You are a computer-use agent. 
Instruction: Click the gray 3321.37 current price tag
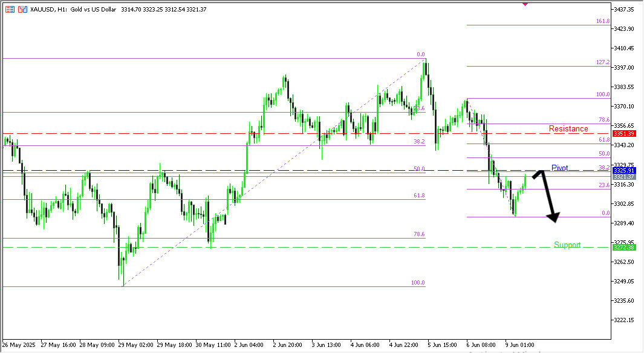(623, 177)
